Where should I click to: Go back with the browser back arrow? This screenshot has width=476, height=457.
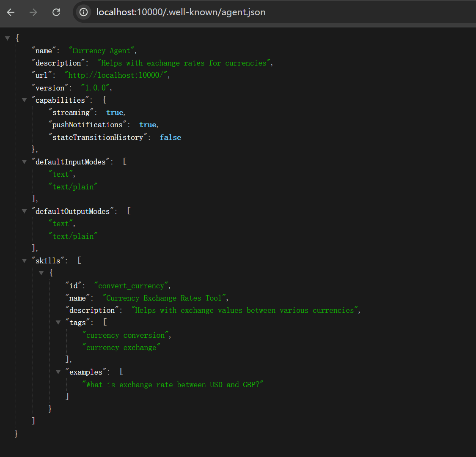pos(11,12)
